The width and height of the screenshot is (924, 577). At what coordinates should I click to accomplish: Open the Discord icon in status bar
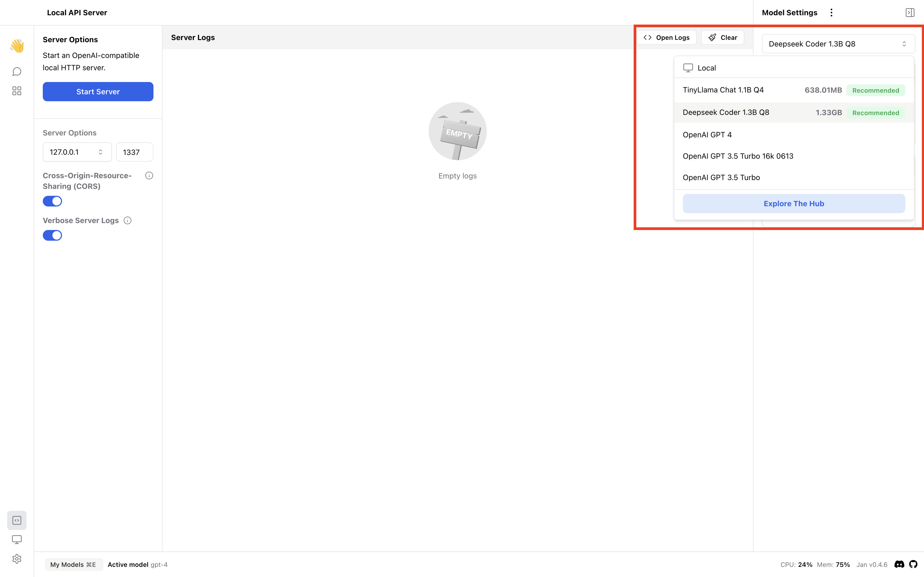899,564
